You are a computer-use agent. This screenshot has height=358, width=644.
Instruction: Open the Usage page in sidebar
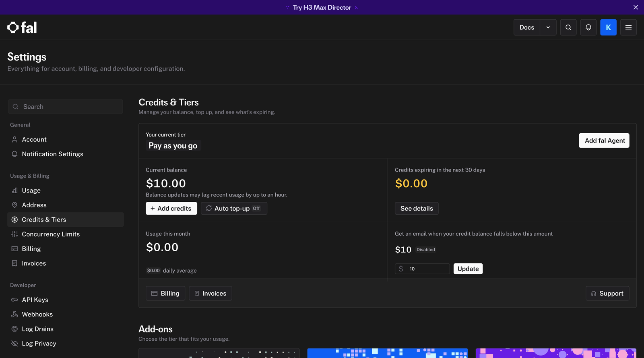pyautogui.click(x=66, y=190)
